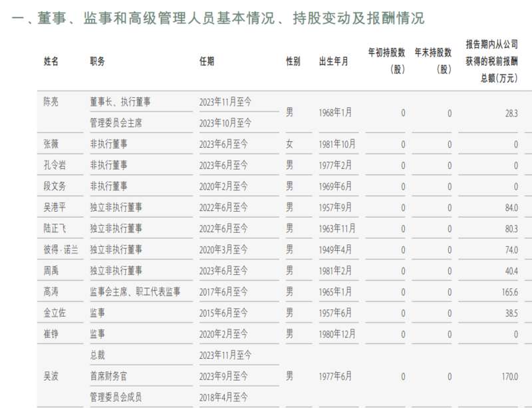Click the term 2017年6月至今

coord(223,292)
